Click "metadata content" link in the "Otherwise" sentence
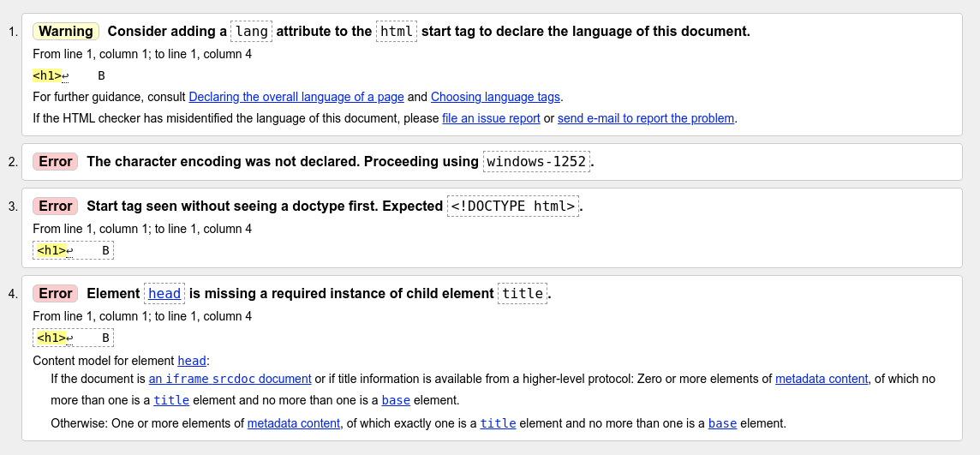The height and width of the screenshot is (455, 980). click(x=293, y=423)
